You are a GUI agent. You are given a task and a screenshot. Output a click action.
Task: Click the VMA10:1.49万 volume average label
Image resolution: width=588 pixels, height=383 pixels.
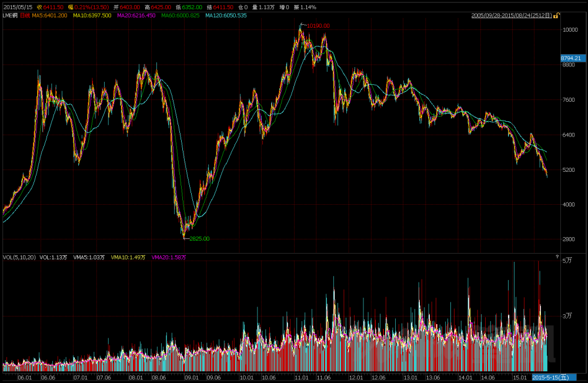click(128, 257)
